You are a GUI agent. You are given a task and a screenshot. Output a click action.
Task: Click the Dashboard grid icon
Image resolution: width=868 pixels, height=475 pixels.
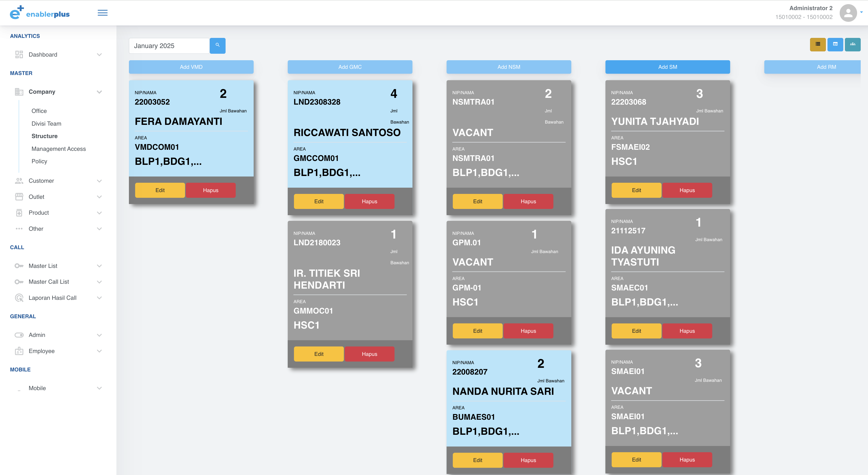tap(19, 55)
